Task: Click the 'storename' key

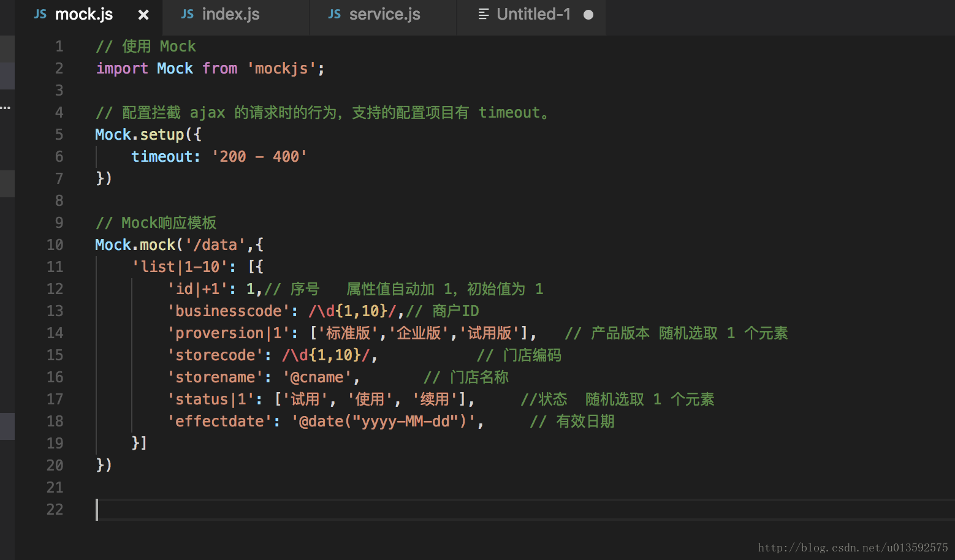Action: 215,377
